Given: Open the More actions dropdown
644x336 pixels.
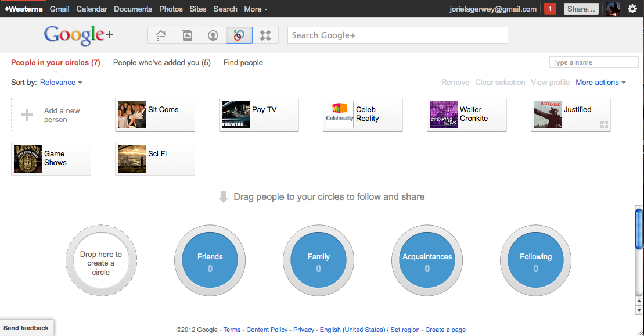Looking at the screenshot, I should 600,82.
